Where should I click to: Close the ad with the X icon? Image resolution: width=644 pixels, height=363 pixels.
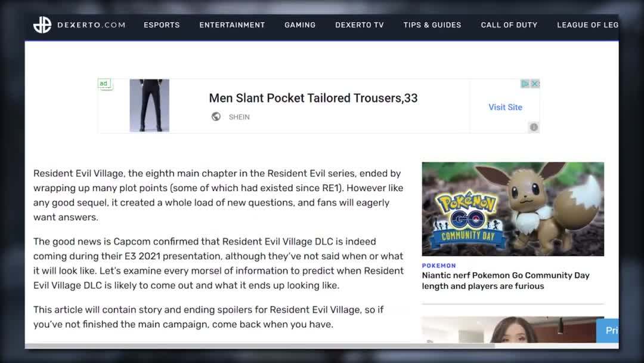click(534, 84)
